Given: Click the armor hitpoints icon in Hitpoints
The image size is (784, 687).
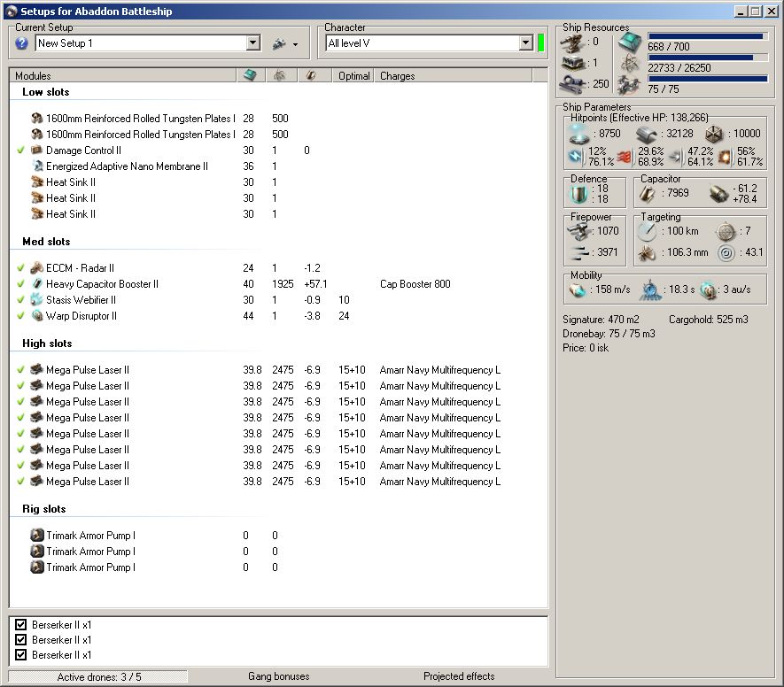Looking at the screenshot, I should pos(646,134).
